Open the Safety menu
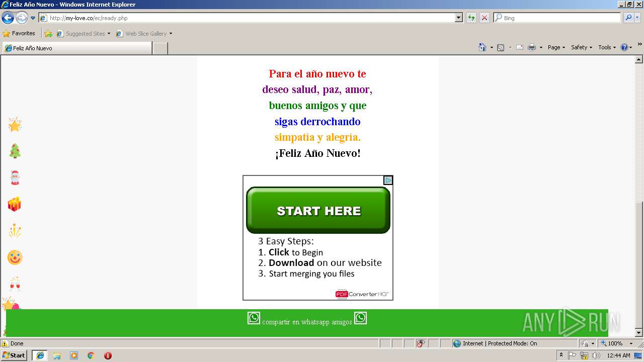The width and height of the screenshot is (644, 362). point(581,47)
